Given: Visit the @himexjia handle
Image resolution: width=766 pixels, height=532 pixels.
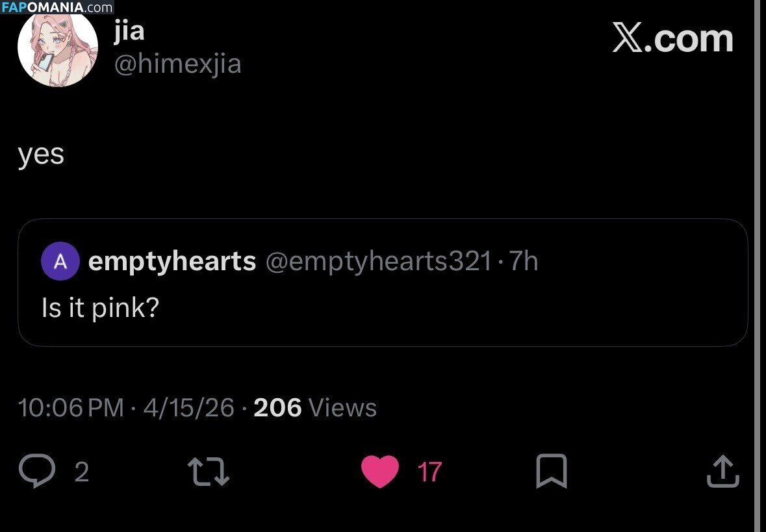Looking at the screenshot, I should pos(177,64).
